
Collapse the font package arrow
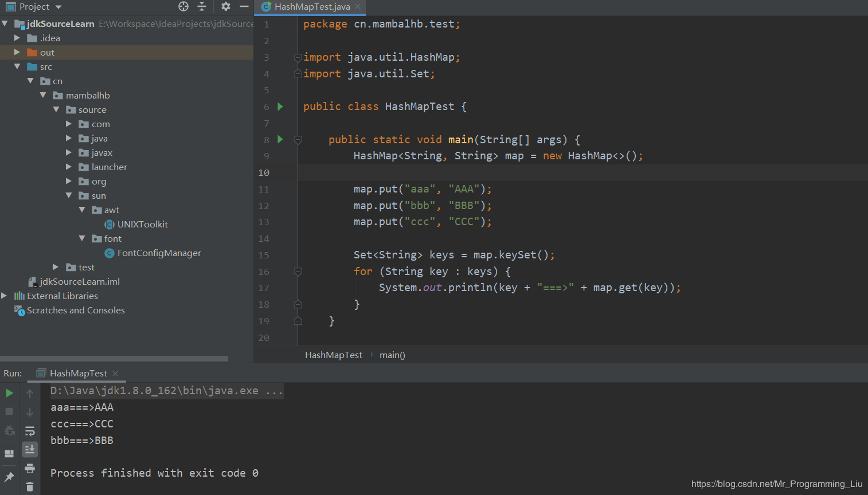tap(82, 238)
